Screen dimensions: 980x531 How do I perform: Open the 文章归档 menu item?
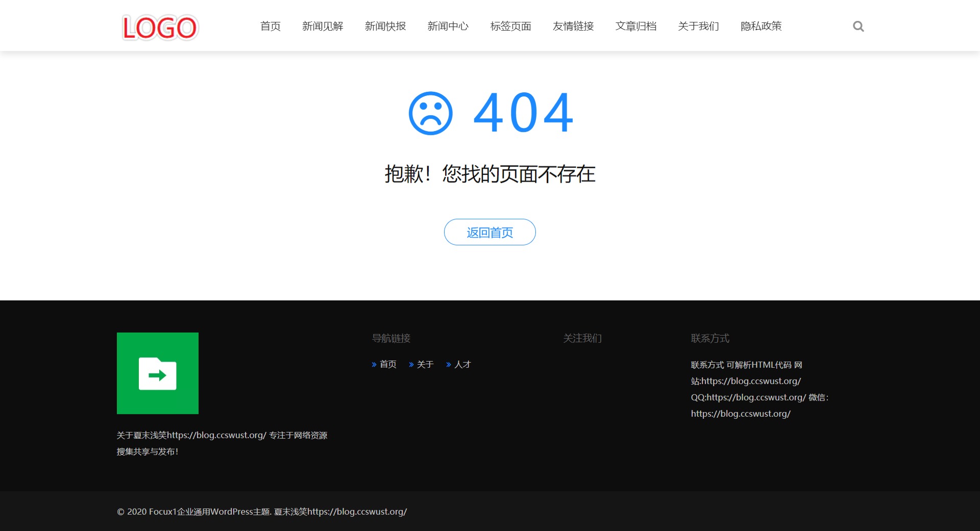pos(636,26)
